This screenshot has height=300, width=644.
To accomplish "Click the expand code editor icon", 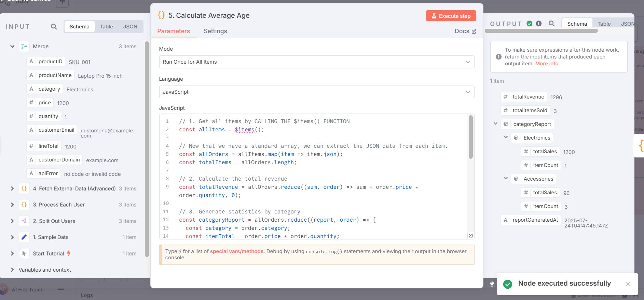I will (470, 235).
